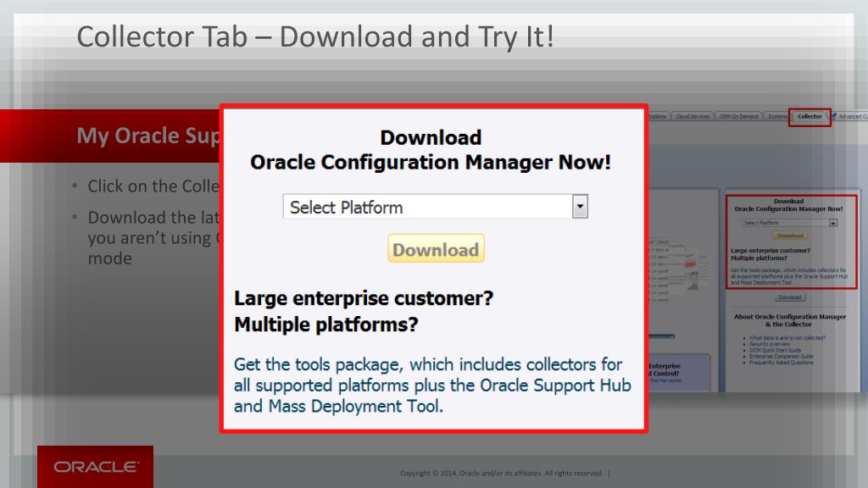Select the Systems tab
Screen dimensions: 868x488
[776, 116]
